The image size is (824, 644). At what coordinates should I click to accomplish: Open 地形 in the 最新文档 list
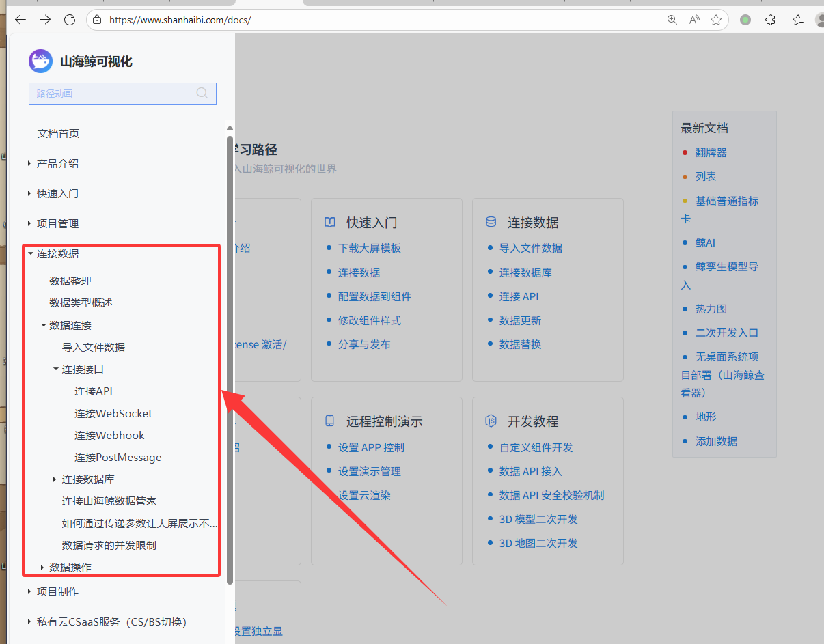(706, 417)
